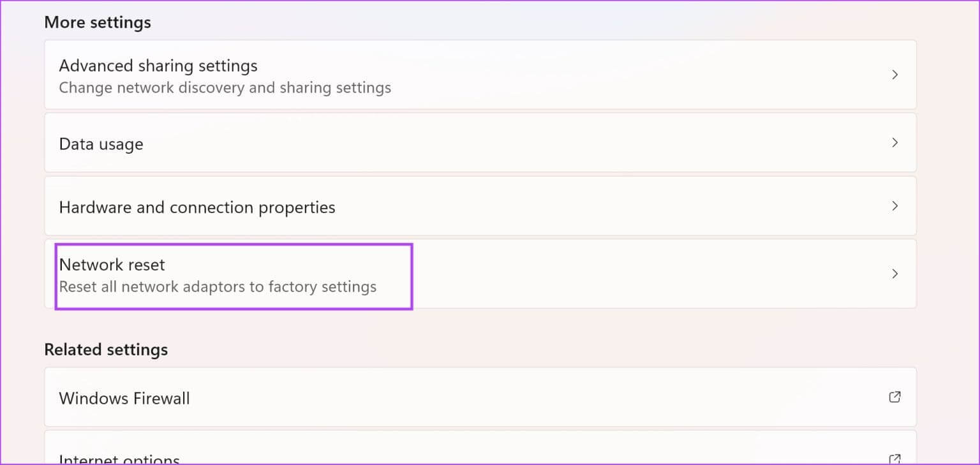Click 'Reset all network adaptors to factory settings'

pyautogui.click(x=218, y=286)
